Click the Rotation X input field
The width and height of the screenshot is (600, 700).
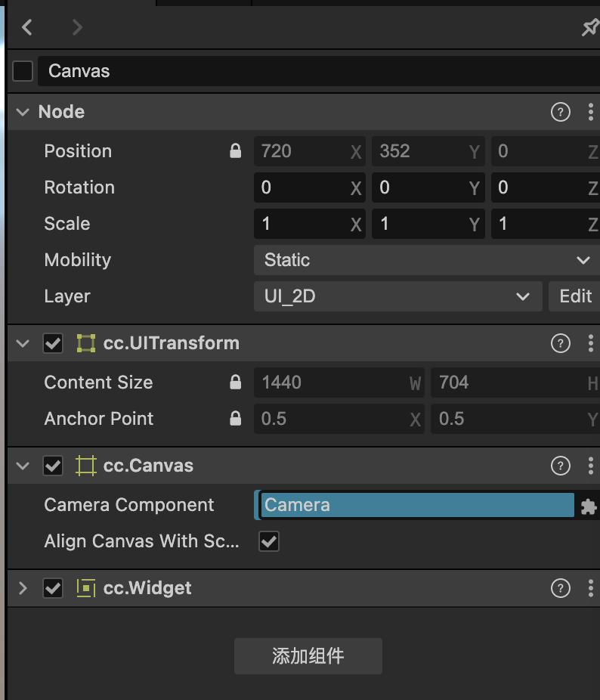[302, 187]
